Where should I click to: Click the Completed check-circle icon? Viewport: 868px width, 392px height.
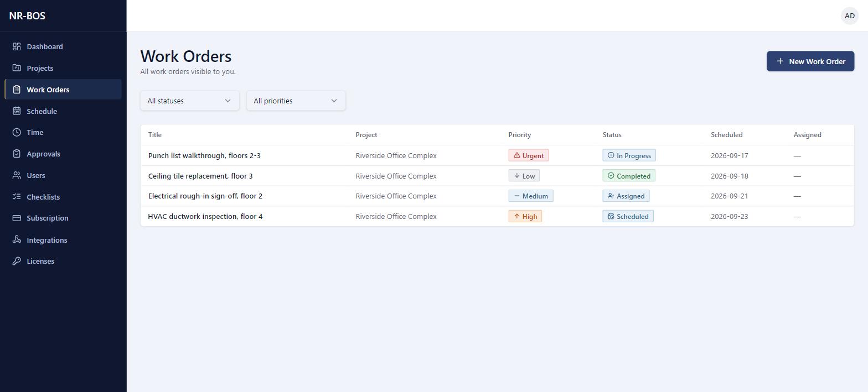coord(611,176)
